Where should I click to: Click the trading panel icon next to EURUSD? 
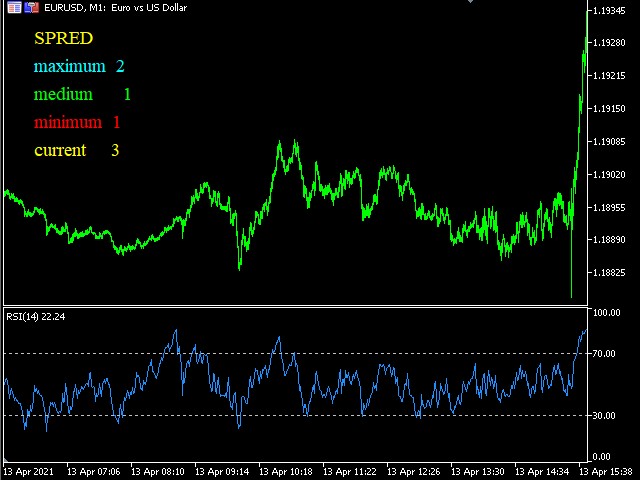point(31,7)
